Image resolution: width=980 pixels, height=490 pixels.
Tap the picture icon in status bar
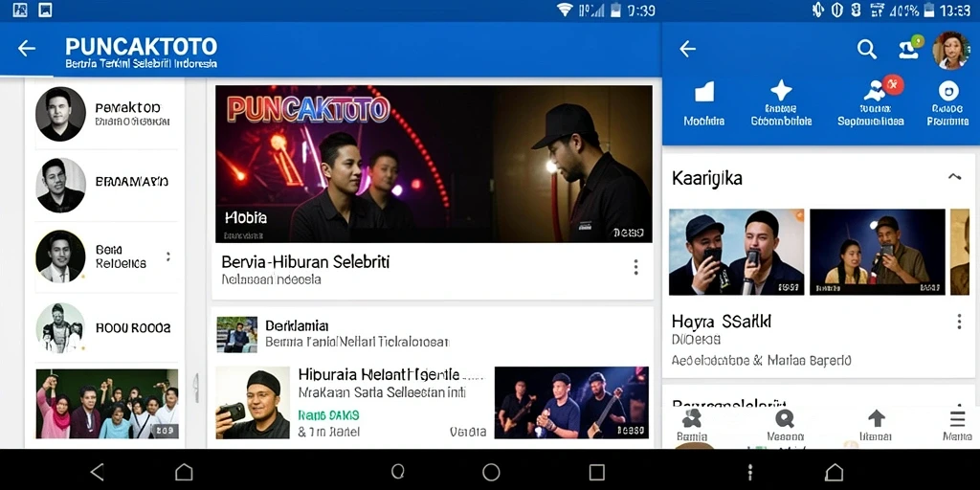click(x=45, y=10)
